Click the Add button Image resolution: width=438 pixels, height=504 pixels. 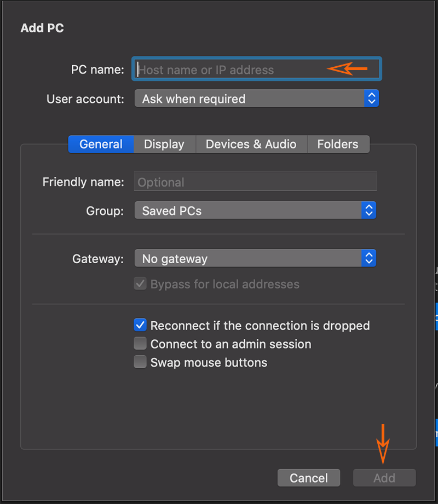[384, 477]
